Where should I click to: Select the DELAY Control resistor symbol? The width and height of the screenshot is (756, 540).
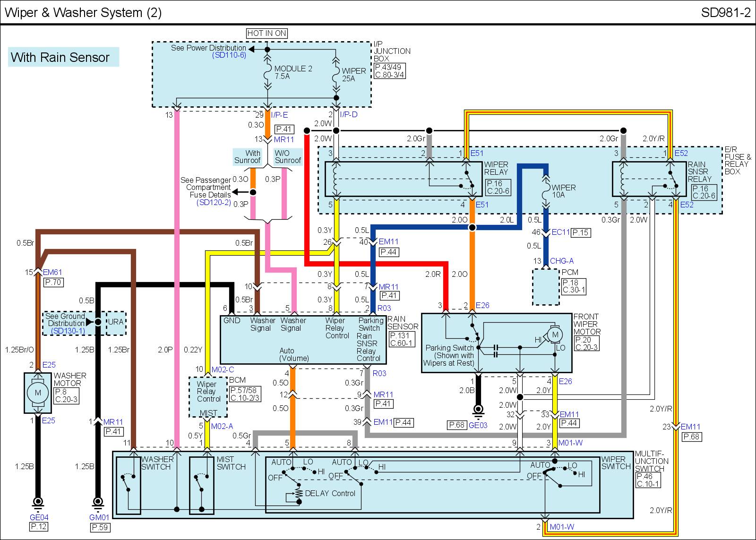point(298,494)
